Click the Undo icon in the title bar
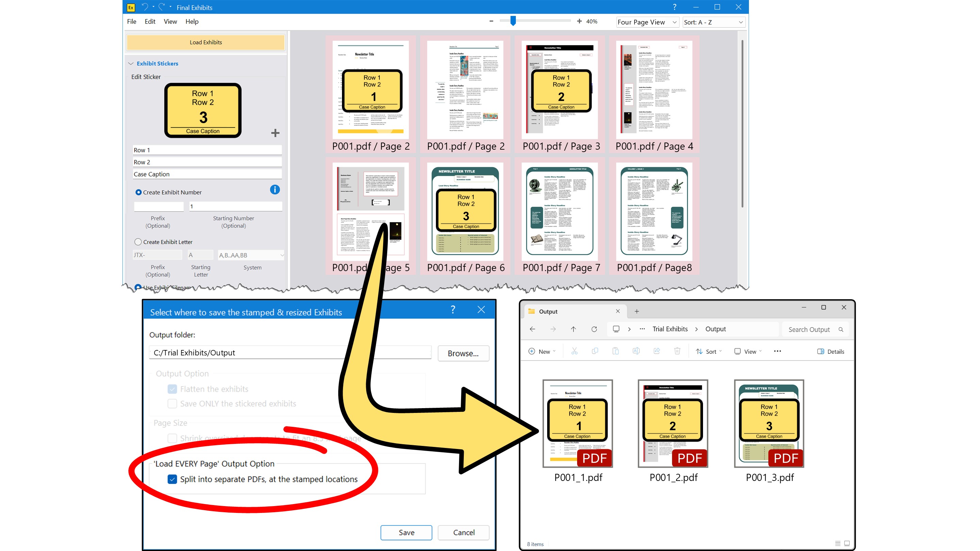Viewport: 980px width, 551px height. tap(145, 7)
